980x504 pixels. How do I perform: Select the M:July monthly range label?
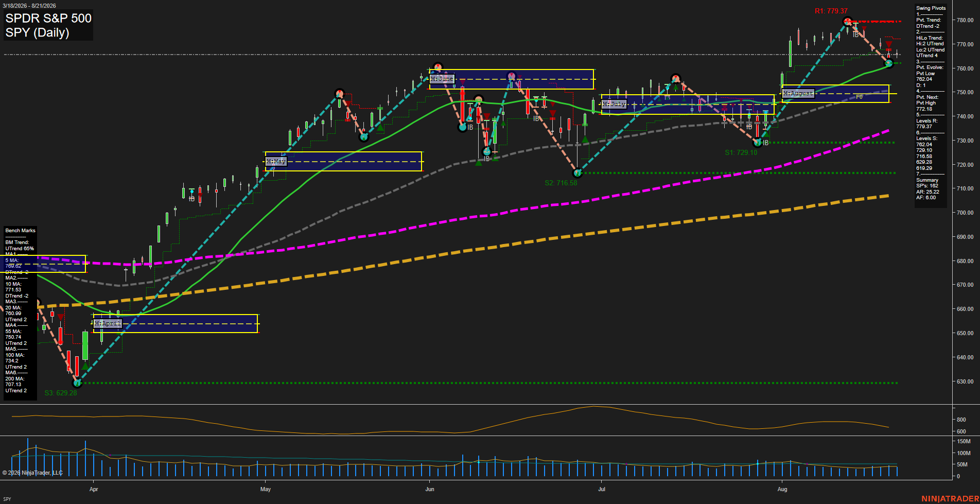(x=614, y=104)
